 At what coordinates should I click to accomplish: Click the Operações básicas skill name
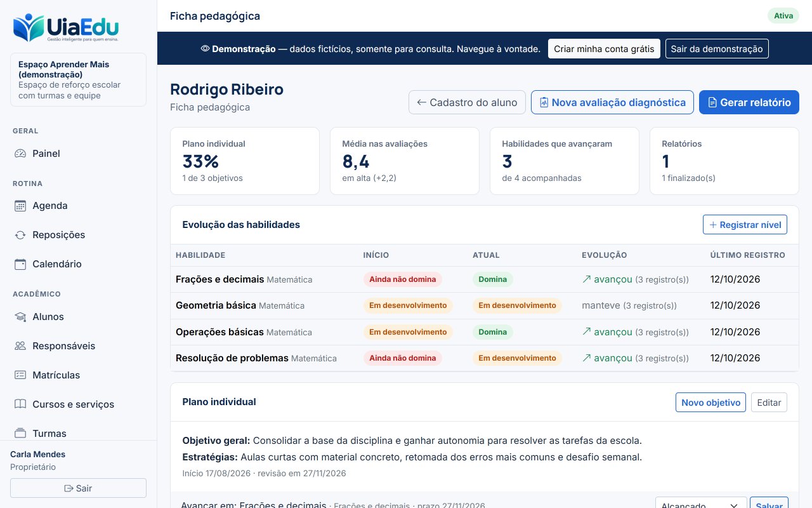point(219,332)
